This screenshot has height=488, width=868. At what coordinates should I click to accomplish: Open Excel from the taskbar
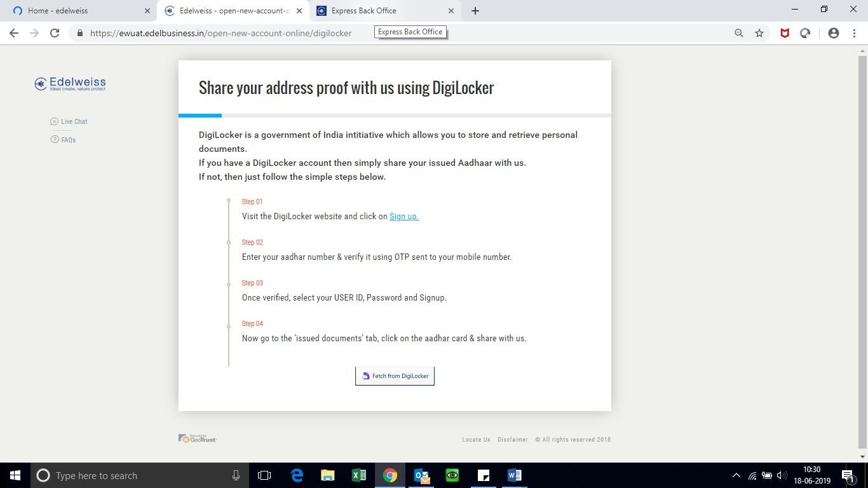359,475
